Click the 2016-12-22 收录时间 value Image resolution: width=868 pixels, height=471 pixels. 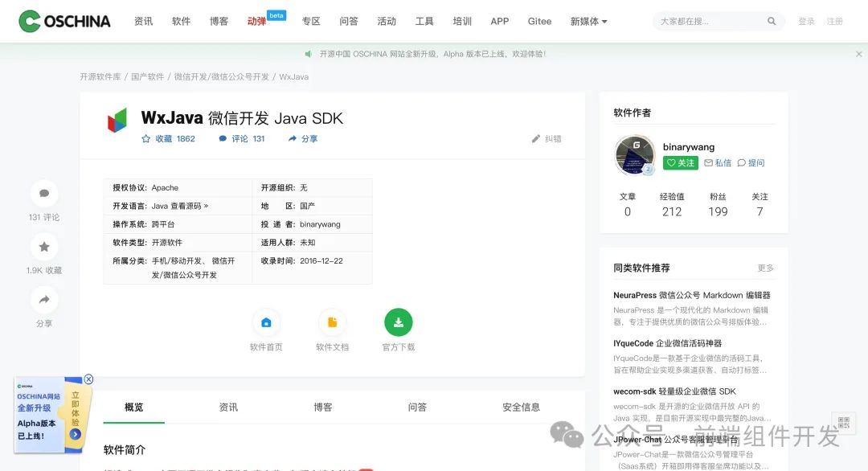coord(321,260)
